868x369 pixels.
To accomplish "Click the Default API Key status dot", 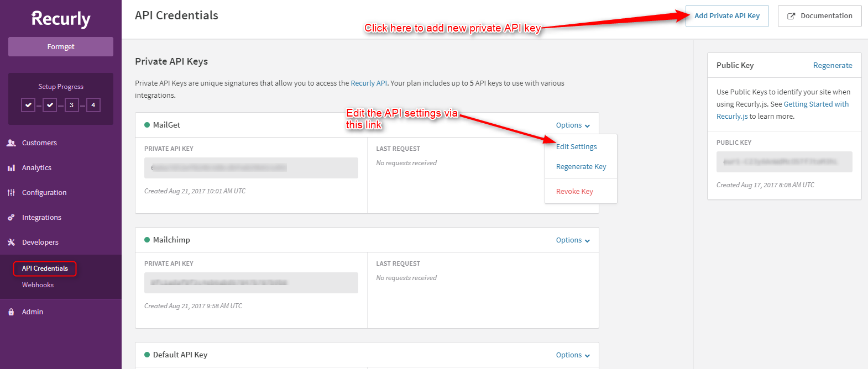I will [x=147, y=355].
